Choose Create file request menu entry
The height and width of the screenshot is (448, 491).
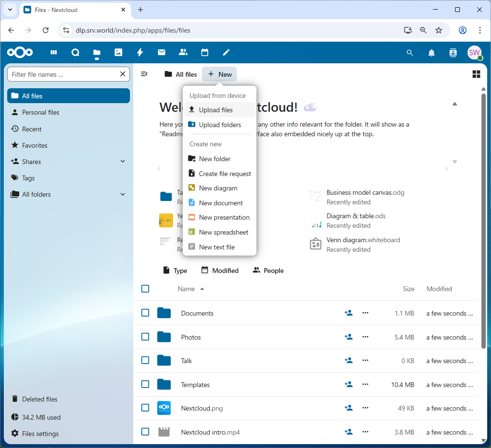click(x=220, y=174)
